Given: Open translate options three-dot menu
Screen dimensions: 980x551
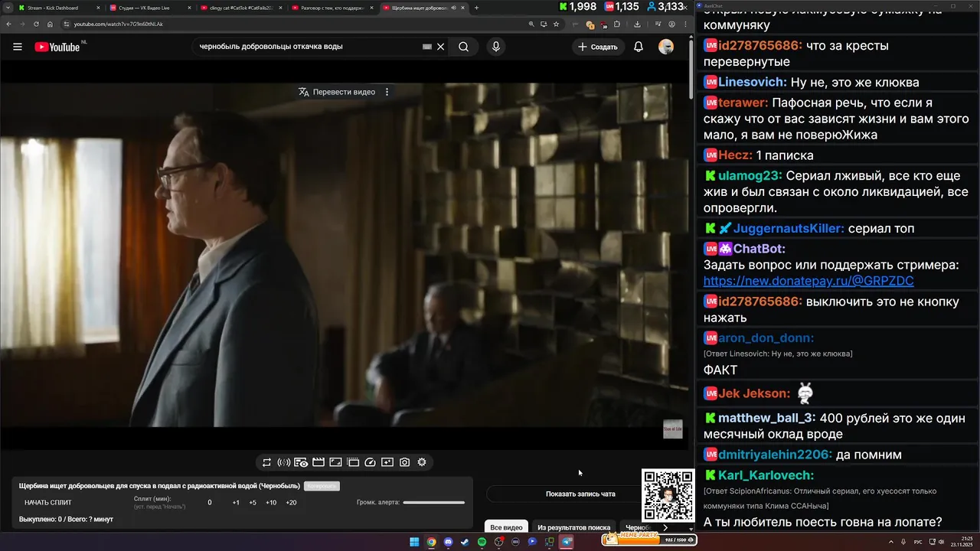Looking at the screenshot, I should (387, 92).
